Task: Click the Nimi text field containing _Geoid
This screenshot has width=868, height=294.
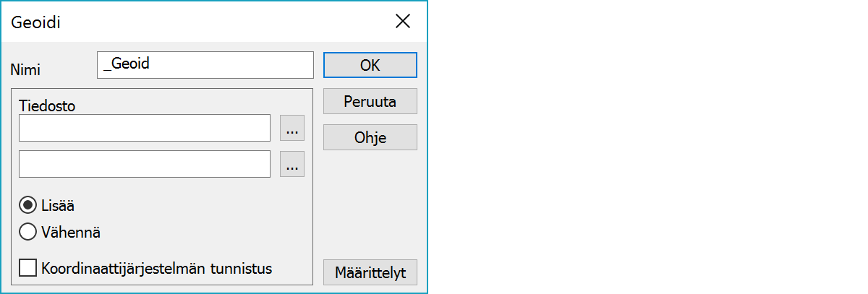Action: coord(205,64)
